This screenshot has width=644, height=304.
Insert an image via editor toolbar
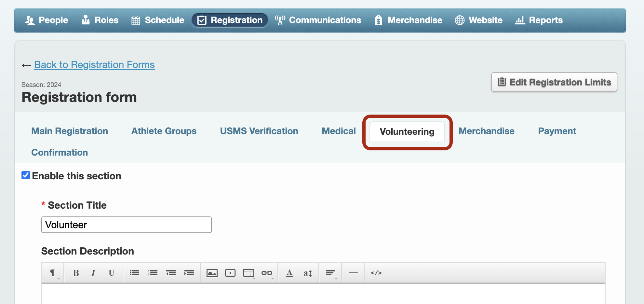click(x=212, y=273)
